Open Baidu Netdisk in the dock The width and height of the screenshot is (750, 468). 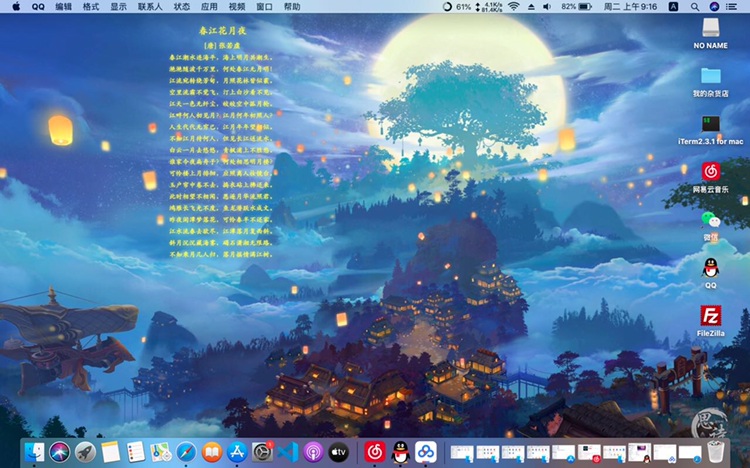coord(425,452)
